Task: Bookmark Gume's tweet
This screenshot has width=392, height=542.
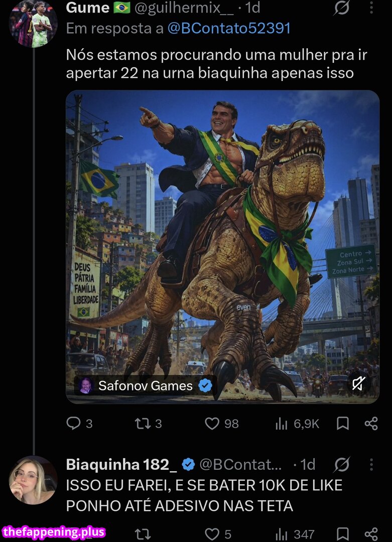Action: point(343,424)
